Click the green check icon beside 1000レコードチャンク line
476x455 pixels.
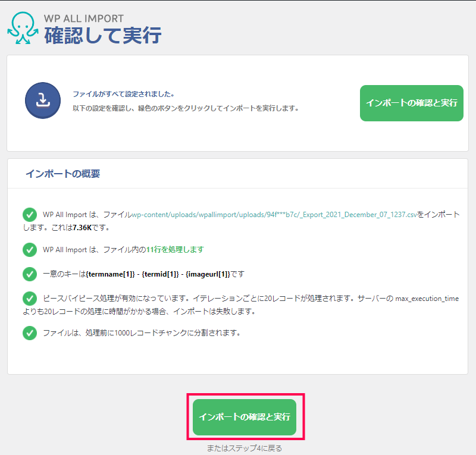pos(30,333)
